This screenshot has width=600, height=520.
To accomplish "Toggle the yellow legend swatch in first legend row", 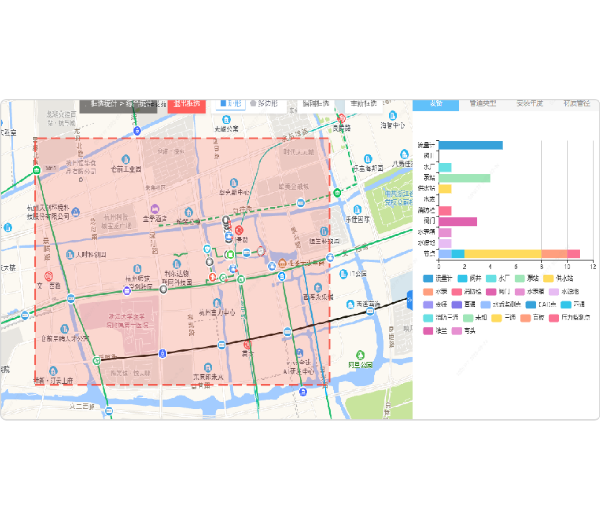I will (548, 278).
